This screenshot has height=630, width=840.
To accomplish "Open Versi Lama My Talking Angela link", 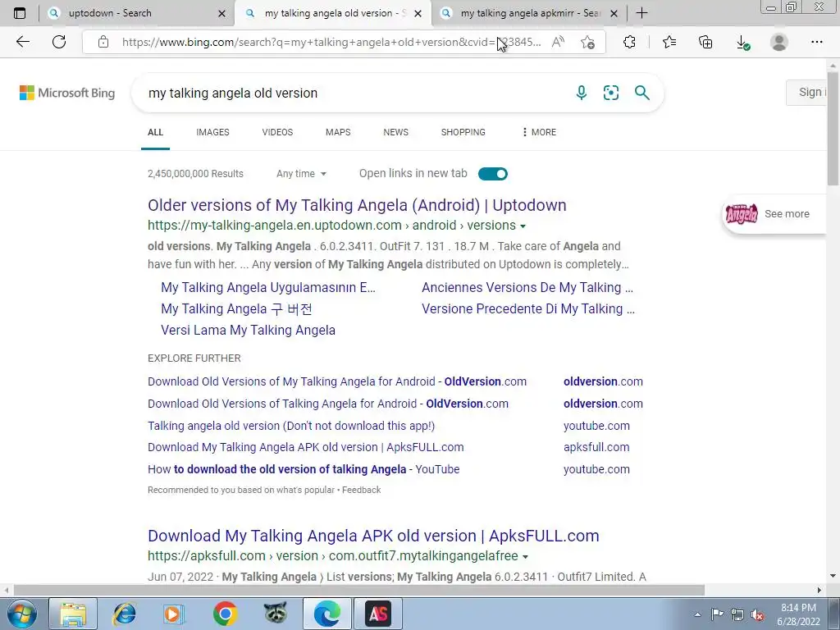I will 248,330.
